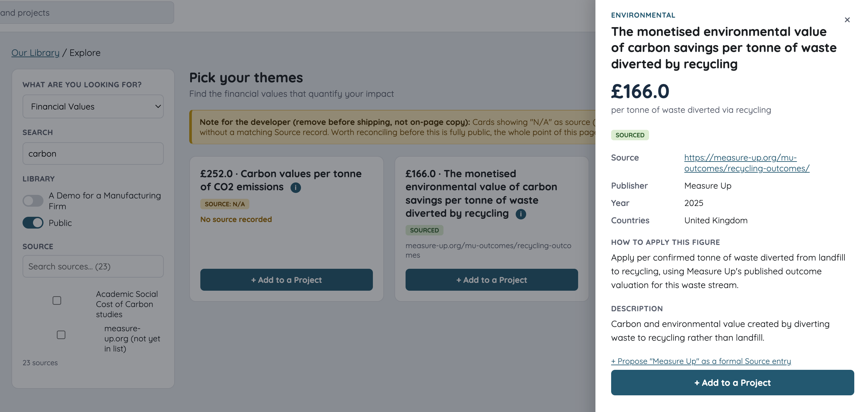Click Add to a Project in detail panel
868x412 pixels.
coord(733,383)
